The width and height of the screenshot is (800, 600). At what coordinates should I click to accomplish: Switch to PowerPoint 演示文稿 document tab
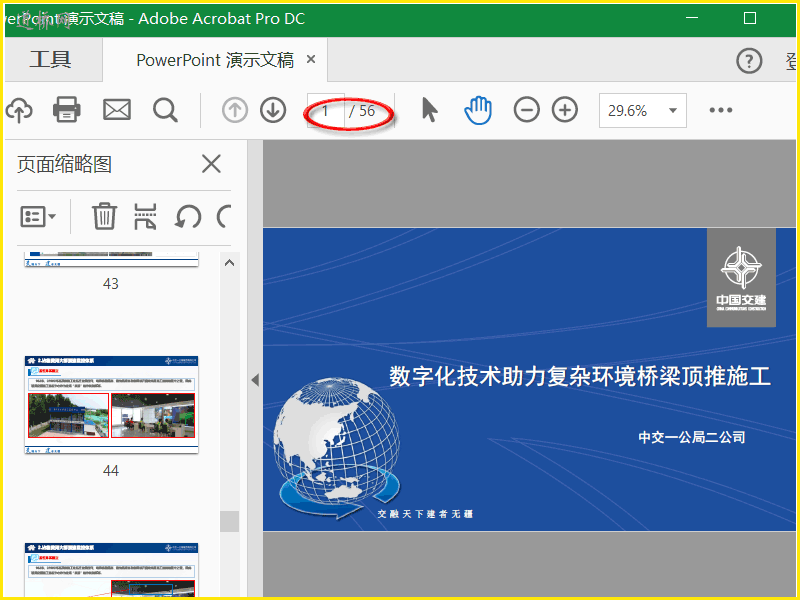pos(215,60)
